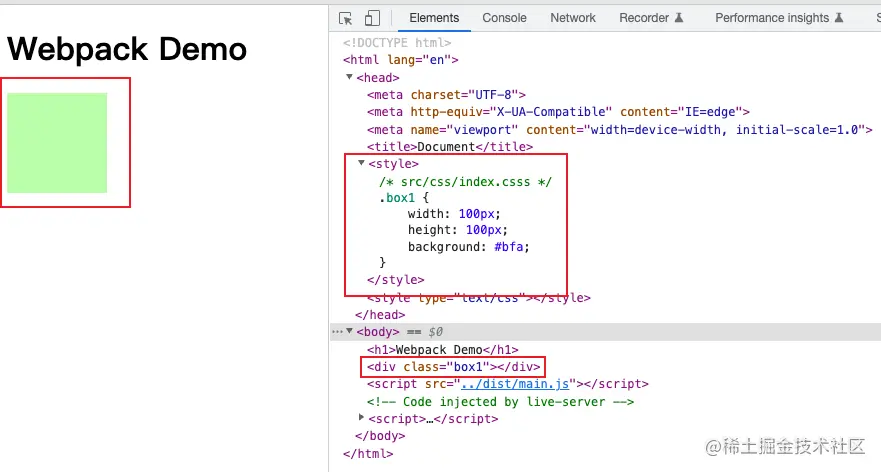Screen dimensions: 881x472
Task: Open the Recorder tab
Action: pyautogui.click(x=651, y=18)
